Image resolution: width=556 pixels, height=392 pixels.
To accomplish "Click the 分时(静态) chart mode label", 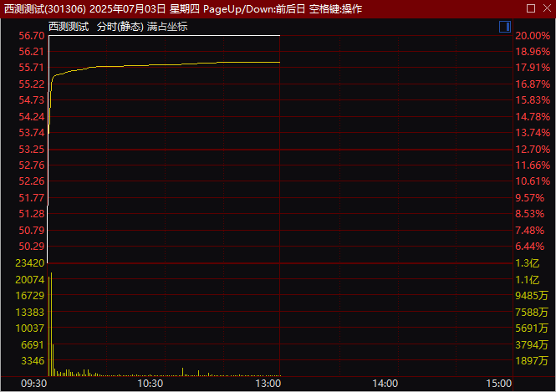I will 120,27.
